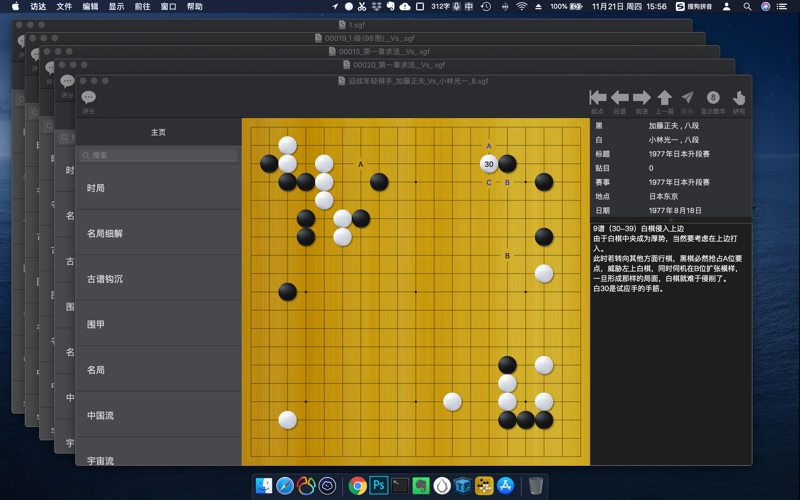Click the date value 1977年8月18日

click(675, 210)
